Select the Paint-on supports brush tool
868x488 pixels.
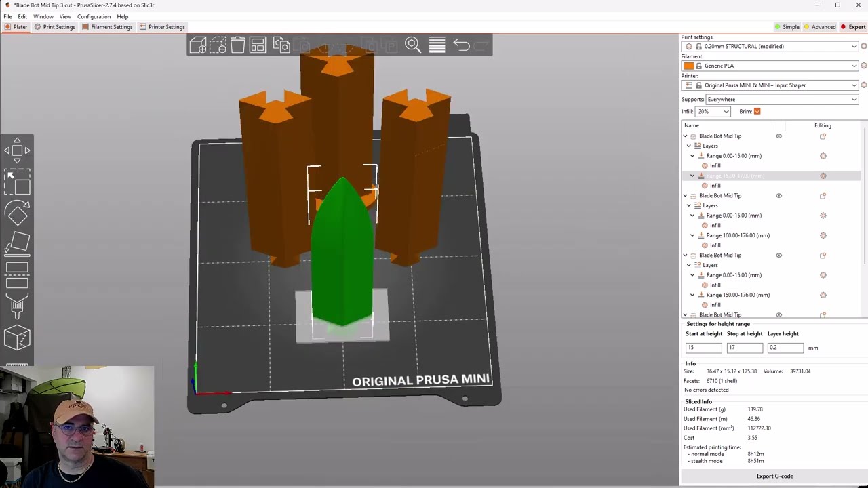point(17,306)
